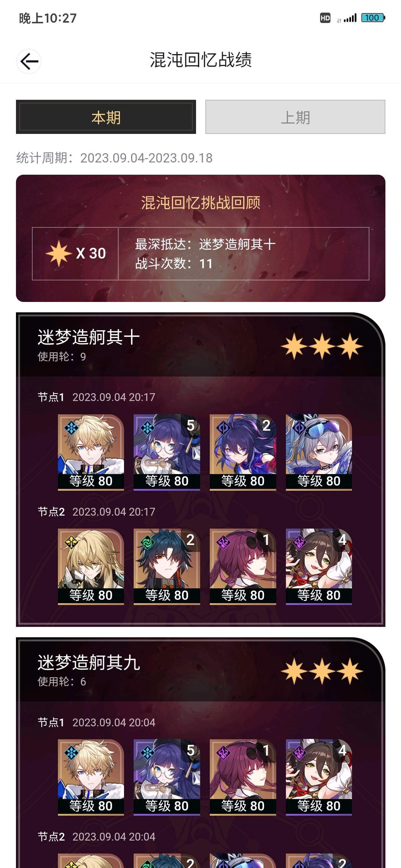Switch to the 本期 tab

coord(106,117)
